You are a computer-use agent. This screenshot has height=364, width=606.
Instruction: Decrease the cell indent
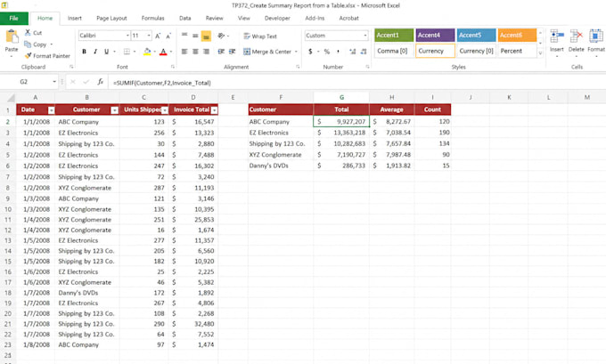(x=221, y=52)
